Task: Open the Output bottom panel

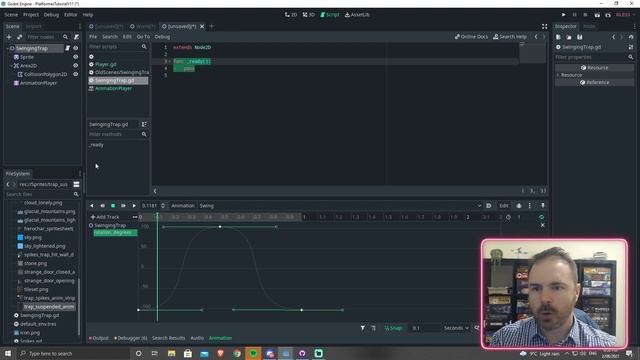Action: (x=99, y=338)
